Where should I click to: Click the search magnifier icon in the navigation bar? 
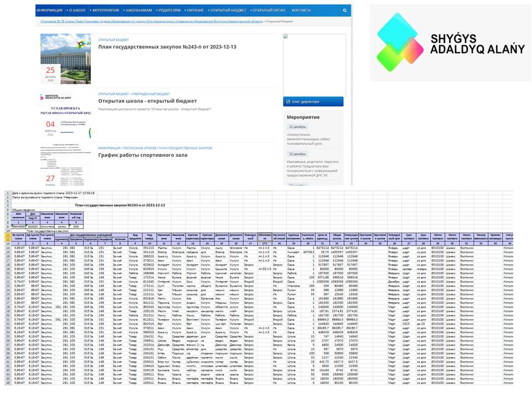point(345,11)
